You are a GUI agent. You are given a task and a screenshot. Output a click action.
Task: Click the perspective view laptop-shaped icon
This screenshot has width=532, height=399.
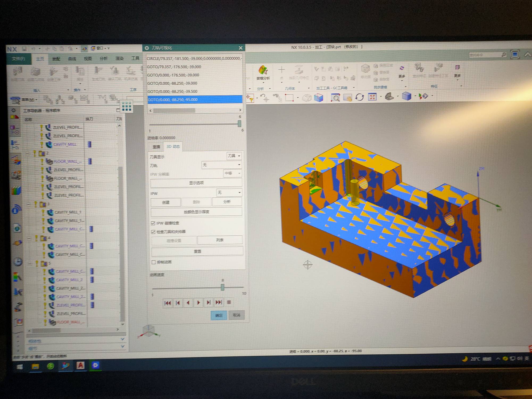pos(389,96)
